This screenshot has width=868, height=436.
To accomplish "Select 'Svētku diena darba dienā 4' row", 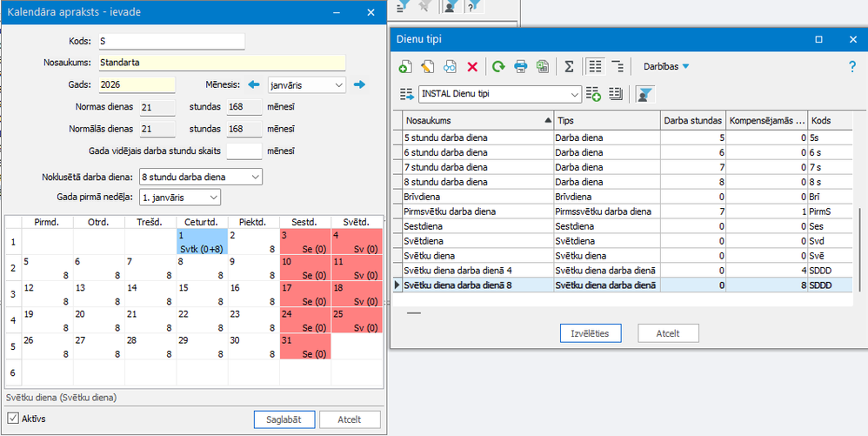I will [x=623, y=271].
